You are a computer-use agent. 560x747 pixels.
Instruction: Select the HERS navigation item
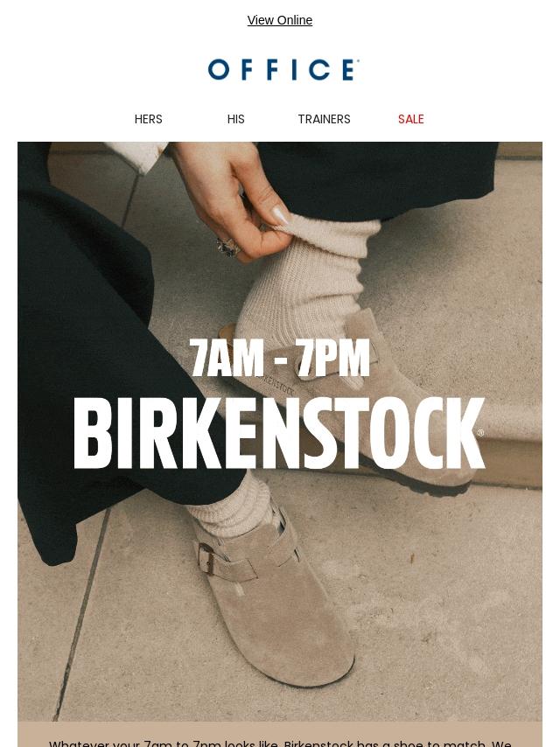click(x=148, y=119)
